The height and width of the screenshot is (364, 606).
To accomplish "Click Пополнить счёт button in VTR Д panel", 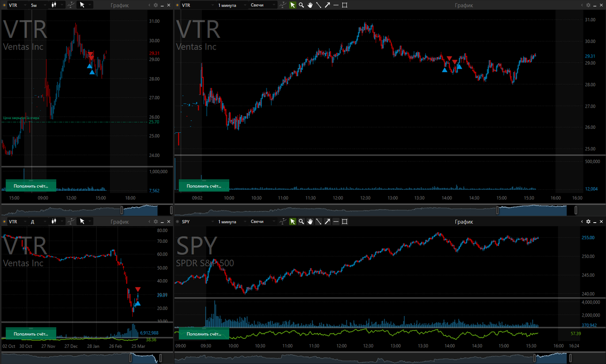I will tap(31, 334).
